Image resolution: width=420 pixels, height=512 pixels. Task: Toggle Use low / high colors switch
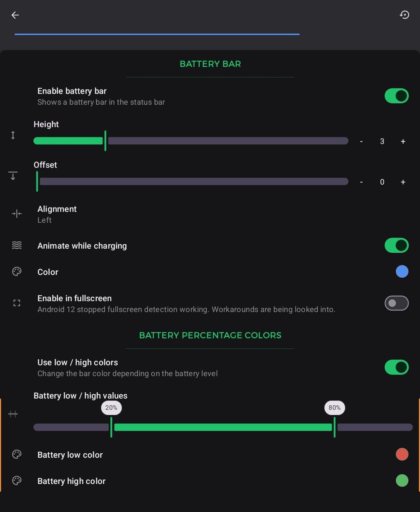click(x=396, y=367)
